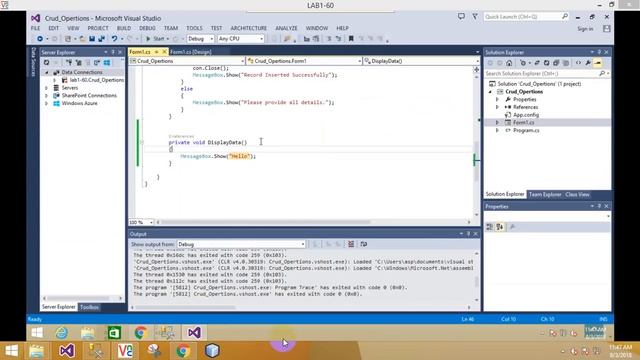Image resolution: width=640 pixels, height=360 pixels.
Task: Toggle pin on Form1.cs tab
Action: click(x=156, y=52)
